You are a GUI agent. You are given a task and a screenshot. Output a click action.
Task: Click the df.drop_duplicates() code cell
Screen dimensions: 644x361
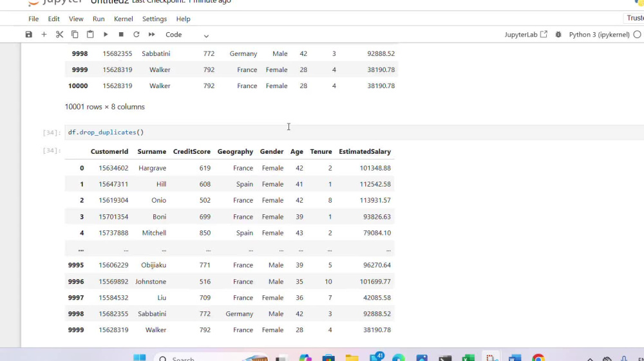coord(353,133)
